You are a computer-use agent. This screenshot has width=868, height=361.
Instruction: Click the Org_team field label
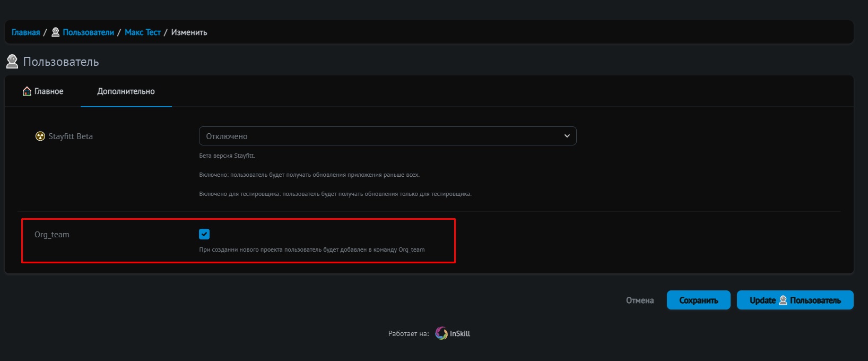point(52,235)
